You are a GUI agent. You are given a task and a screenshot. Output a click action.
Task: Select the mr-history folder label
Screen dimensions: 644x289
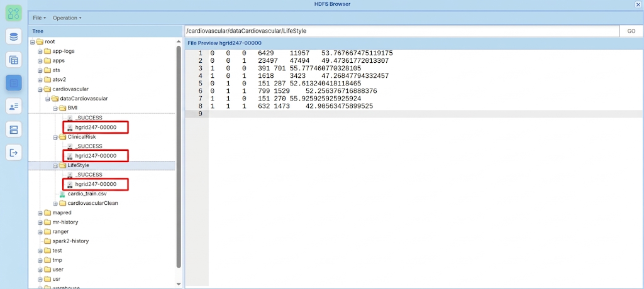(x=65, y=222)
